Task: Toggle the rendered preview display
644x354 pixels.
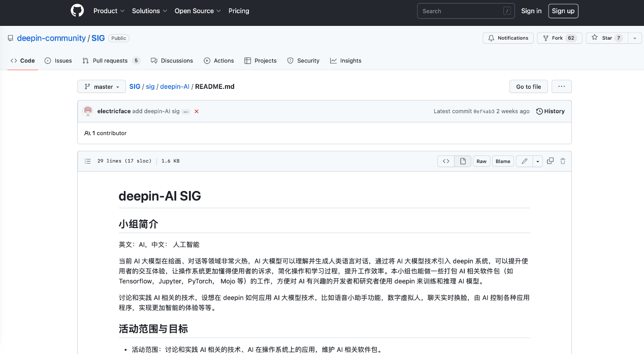Action: tap(462, 161)
